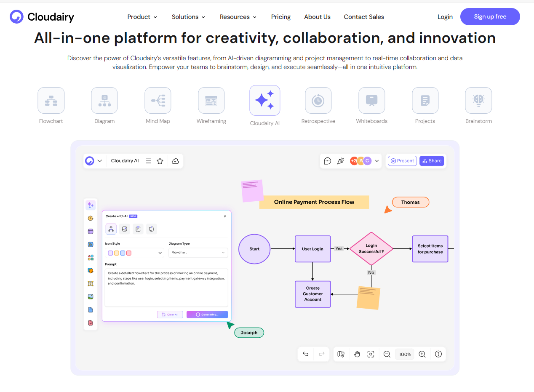This screenshot has height=392, width=534.
Task: Select the Whiteboards feature icon
Action: click(371, 100)
